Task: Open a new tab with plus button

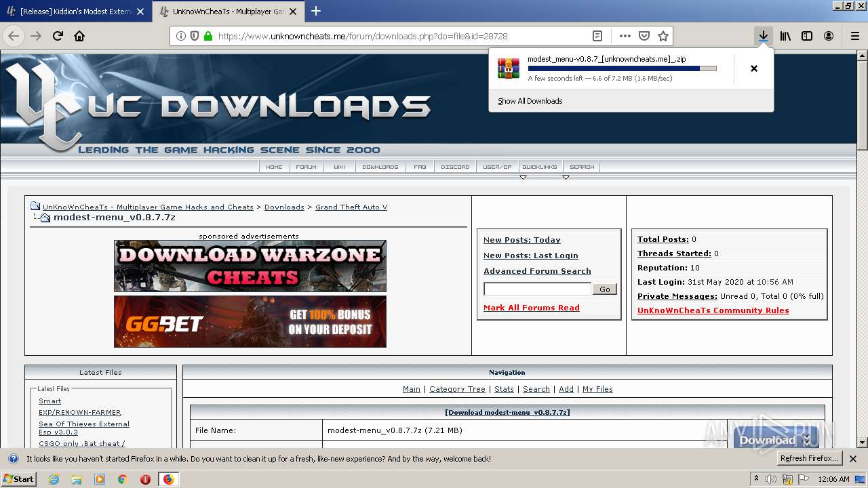Action: (316, 11)
